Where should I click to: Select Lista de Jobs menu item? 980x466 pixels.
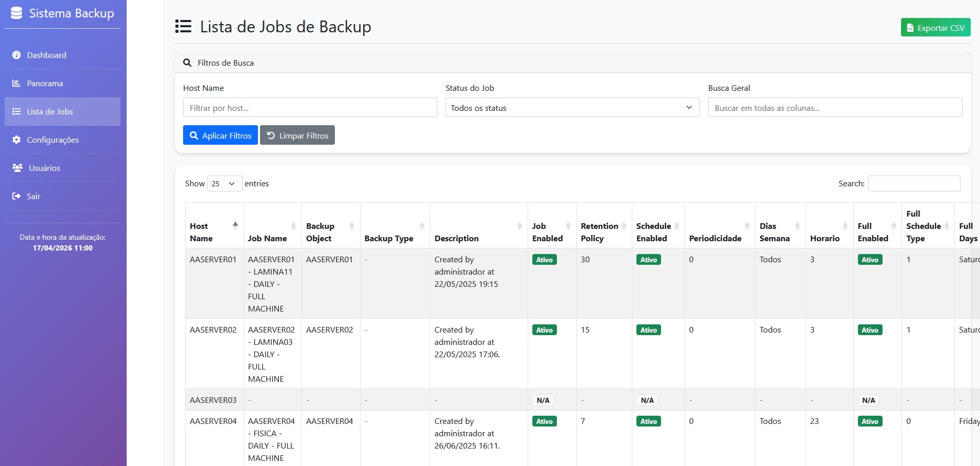63,111
